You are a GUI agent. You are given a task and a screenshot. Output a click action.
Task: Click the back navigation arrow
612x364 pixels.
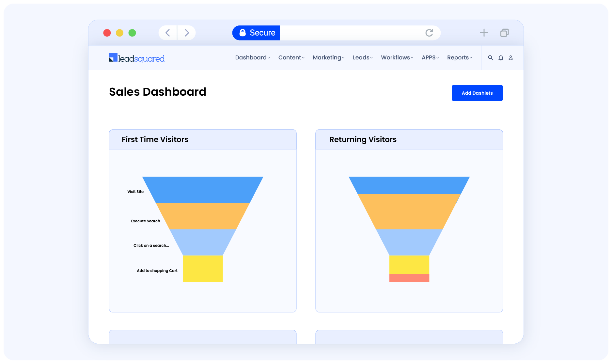pyautogui.click(x=167, y=33)
